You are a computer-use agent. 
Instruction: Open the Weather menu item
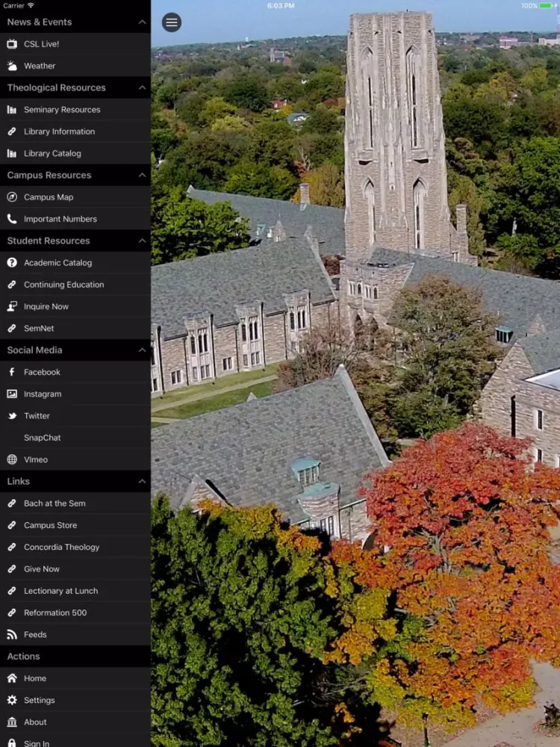(x=75, y=66)
